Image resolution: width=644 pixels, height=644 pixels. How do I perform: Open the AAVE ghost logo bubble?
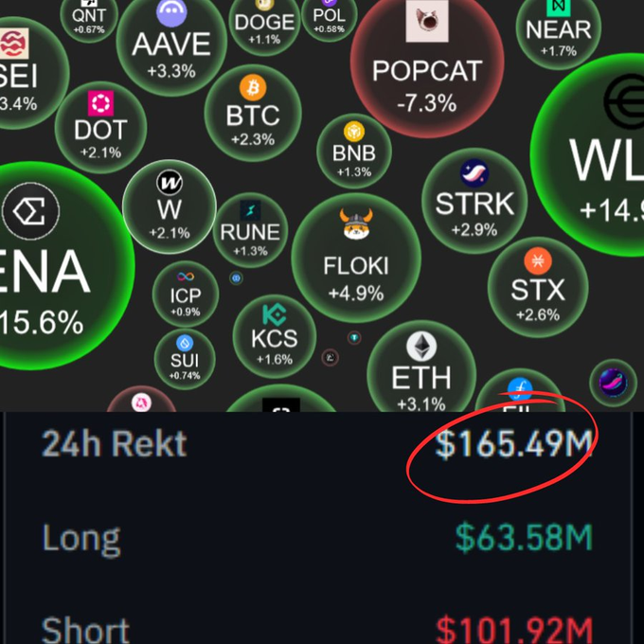[x=171, y=44]
